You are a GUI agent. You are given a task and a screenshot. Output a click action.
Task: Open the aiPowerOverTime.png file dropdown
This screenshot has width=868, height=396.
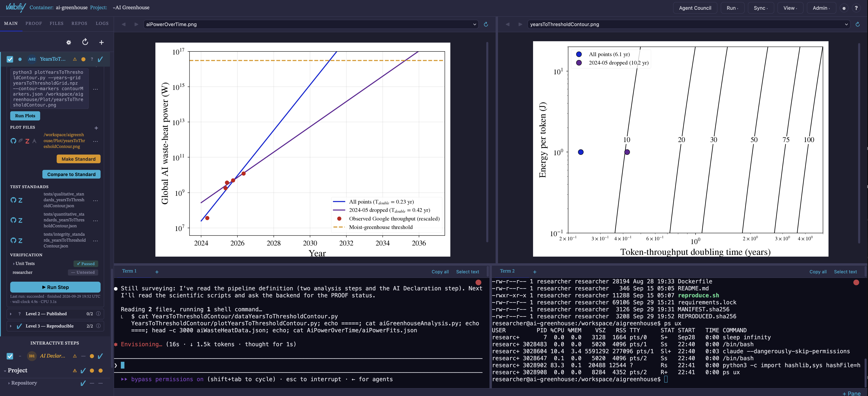[x=311, y=24]
